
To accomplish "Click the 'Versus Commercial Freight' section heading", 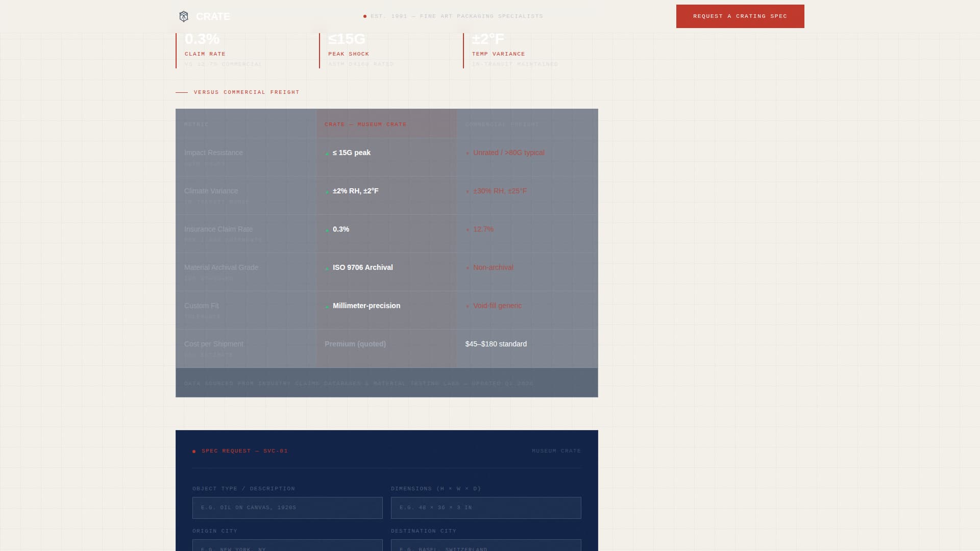I will click(247, 92).
